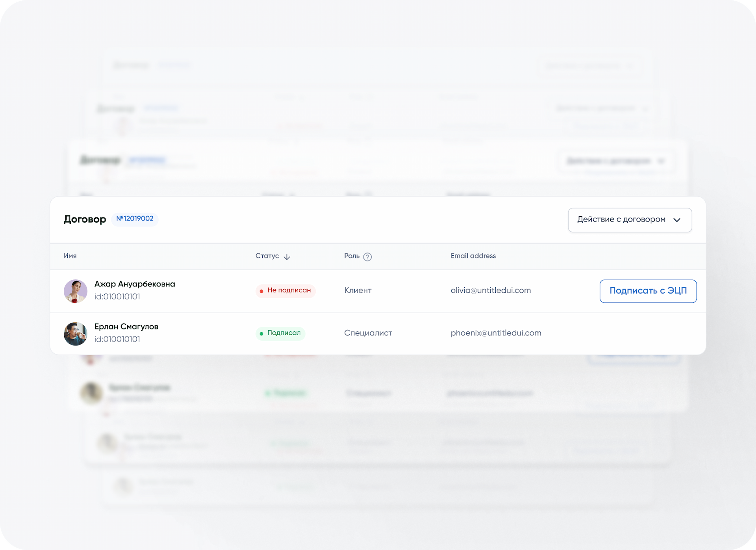Select the name Ерлан Смагулов
Image resolution: width=756 pixels, height=550 pixels.
coord(126,327)
